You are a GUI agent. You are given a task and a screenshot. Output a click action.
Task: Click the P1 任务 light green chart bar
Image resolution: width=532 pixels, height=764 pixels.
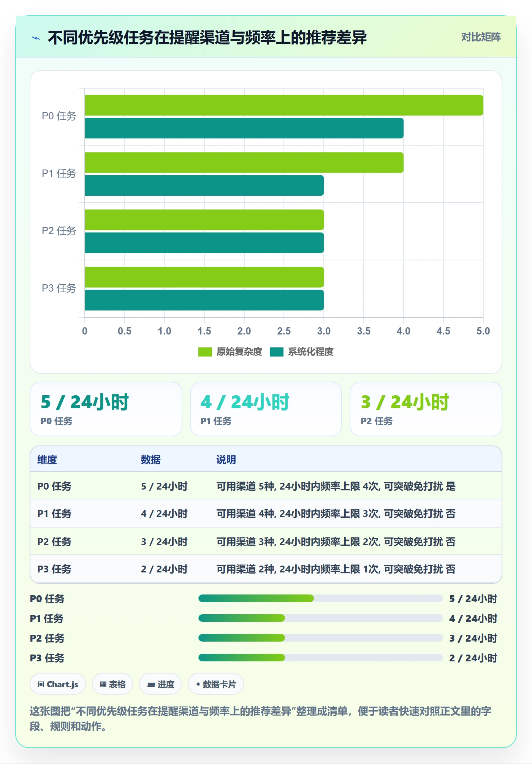pos(244,163)
